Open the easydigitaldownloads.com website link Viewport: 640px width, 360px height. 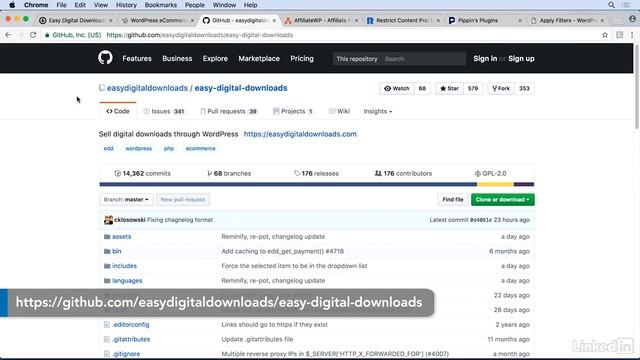300,134
